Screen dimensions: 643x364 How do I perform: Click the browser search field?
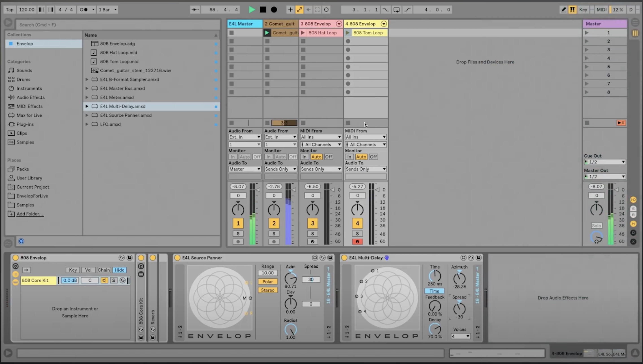(x=117, y=25)
